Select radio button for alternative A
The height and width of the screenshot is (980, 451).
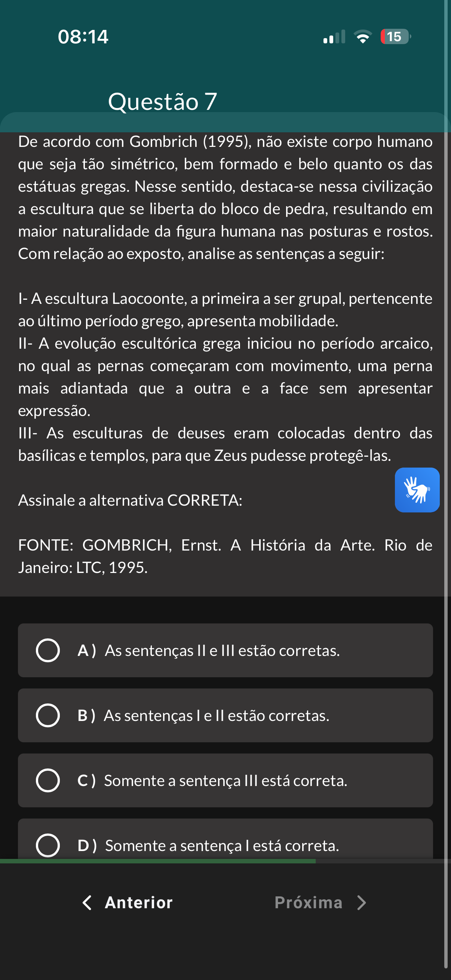pos(48,650)
